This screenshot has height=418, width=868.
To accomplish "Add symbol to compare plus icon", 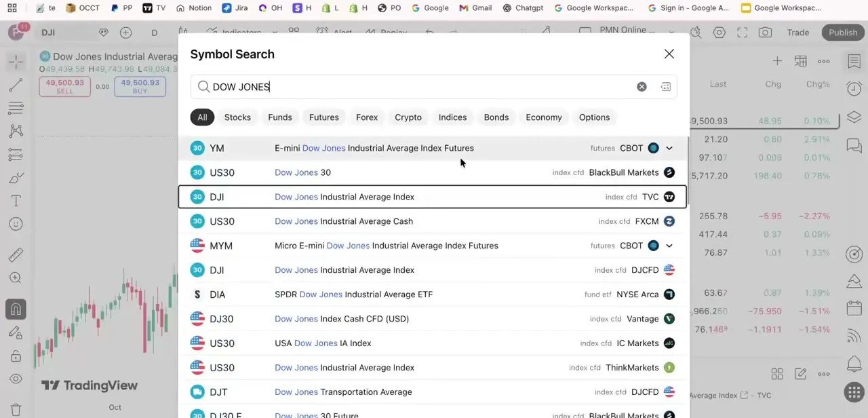I will pos(125,33).
